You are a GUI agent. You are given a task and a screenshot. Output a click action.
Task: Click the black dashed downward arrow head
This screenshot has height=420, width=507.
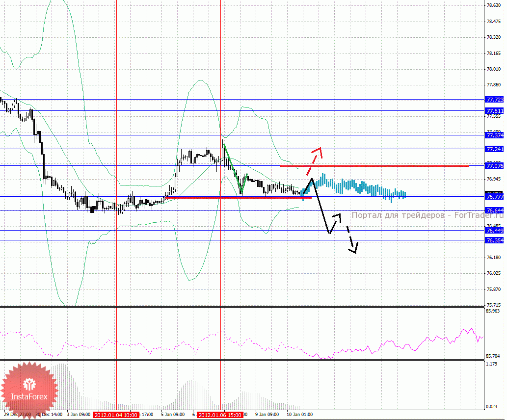[x=354, y=249]
